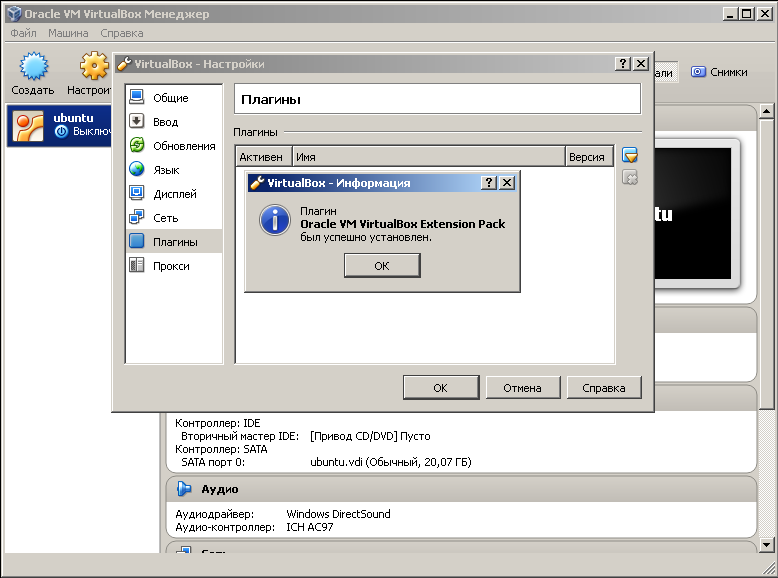Image resolution: width=778 pixels, height=578 pixels.
Task: Click the Вторичный мастер IDE label
Action: click(240, 436)
